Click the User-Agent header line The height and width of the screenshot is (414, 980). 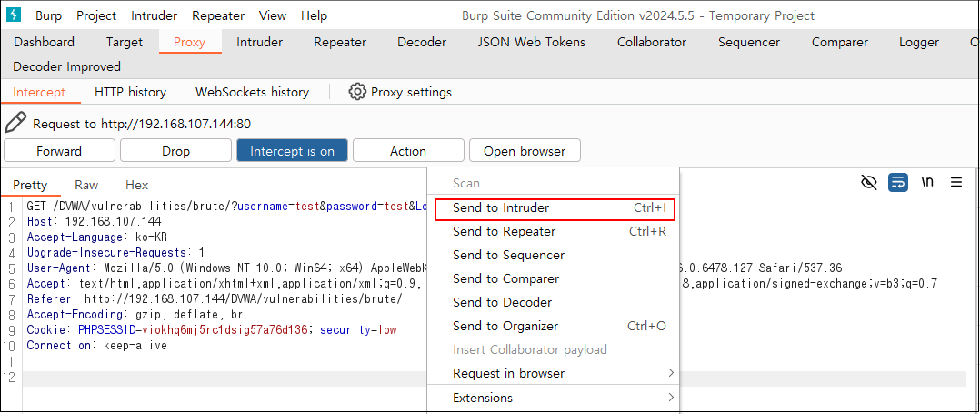coord(226,268)
